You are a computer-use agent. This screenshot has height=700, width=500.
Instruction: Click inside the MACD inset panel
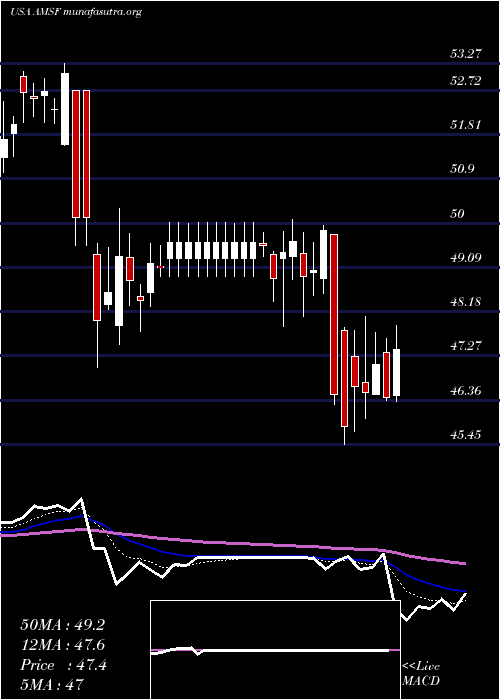tap(275, 650)
